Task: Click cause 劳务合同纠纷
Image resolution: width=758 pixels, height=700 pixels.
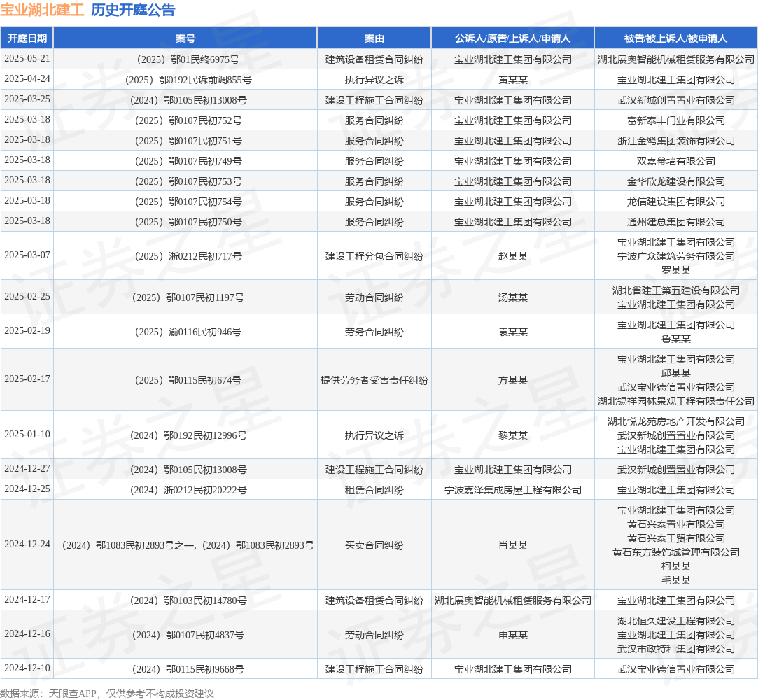Action: [374, 332]
